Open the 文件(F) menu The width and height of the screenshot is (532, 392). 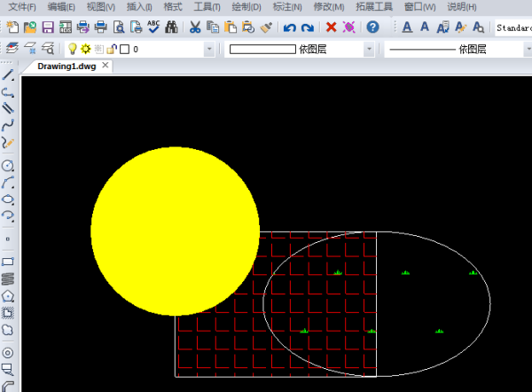pos(22,7)
